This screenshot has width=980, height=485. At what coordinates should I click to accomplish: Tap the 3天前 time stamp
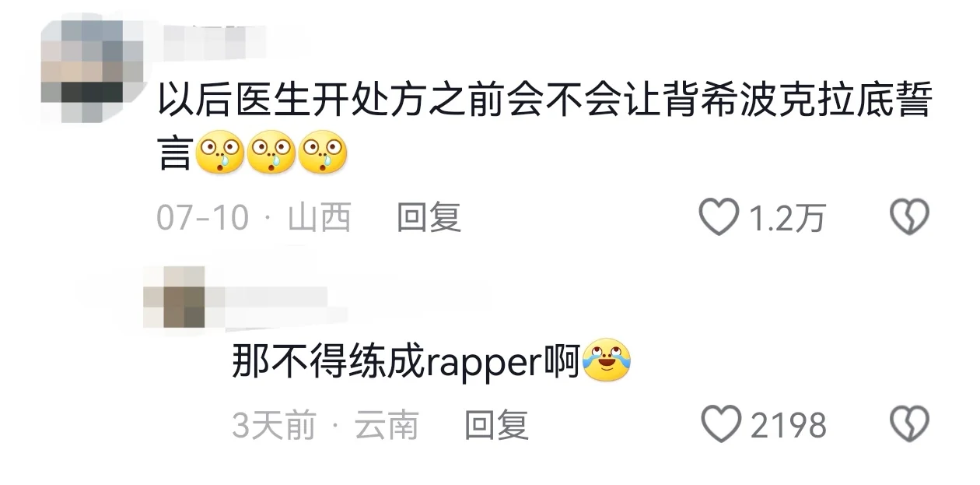tap(274, 426)
